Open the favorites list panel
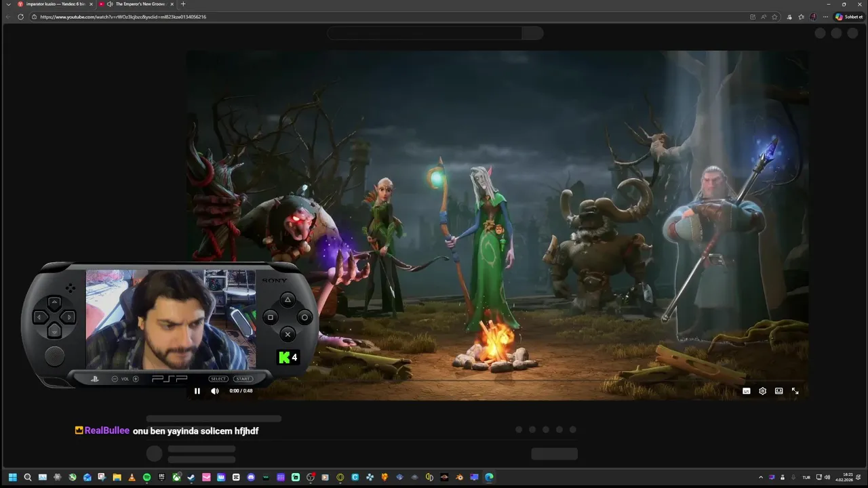Image resolution: width=868 pixels, height=488 pixels. tap(802, 17)
